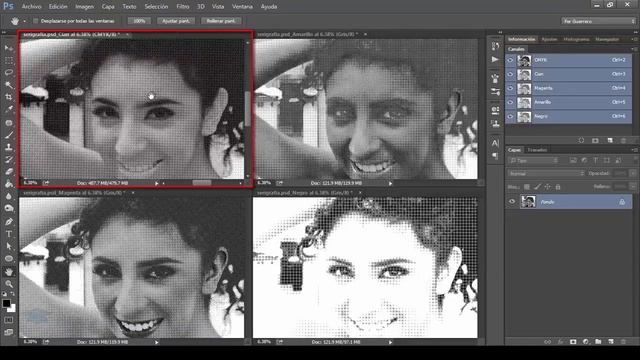This screenshot has width=640, height=360.
Task: Check 'Desplazarse por todas las ventanas'
Action: point(36,21)
